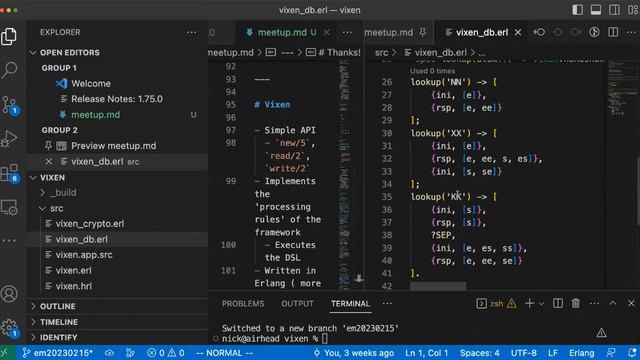Open remote window indicator in status bar
640x360 pixels.
coord(5,353)
